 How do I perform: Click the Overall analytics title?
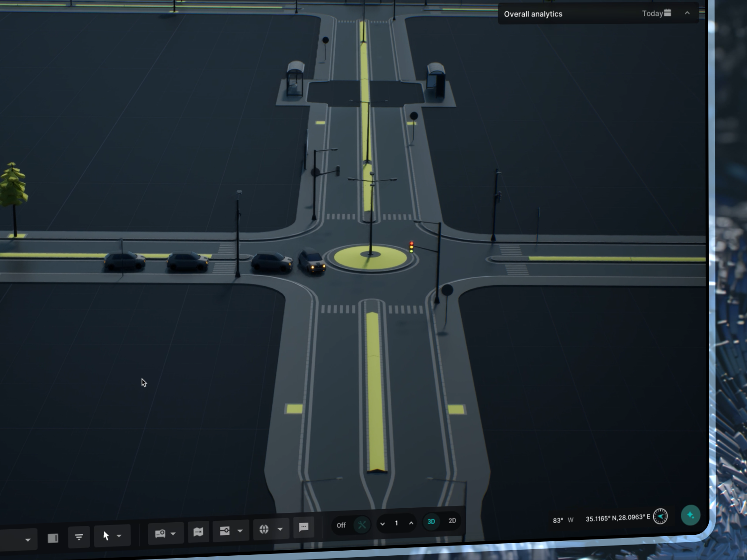[533, 14]
